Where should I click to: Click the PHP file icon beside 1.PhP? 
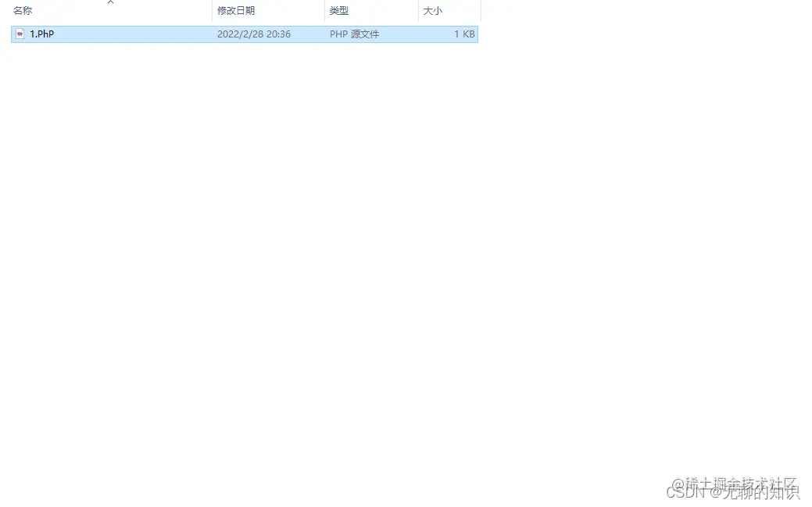coord(20,34)
